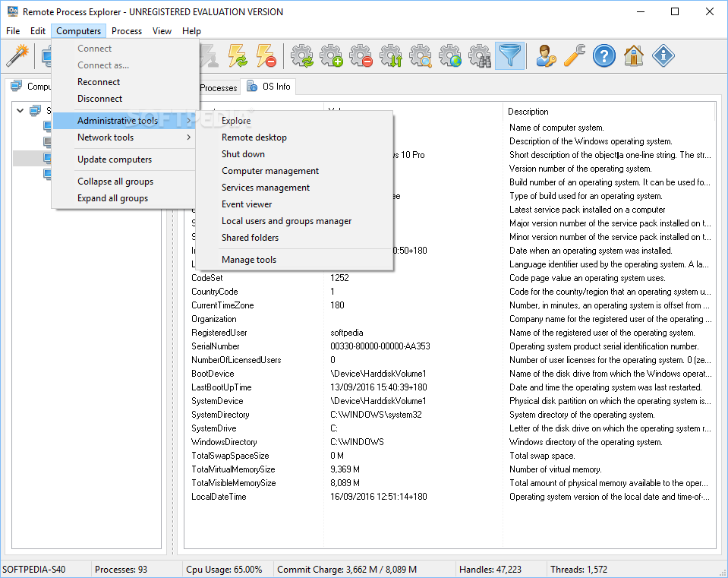Choose Disconnect from Computers menu

tap(124, 99)
